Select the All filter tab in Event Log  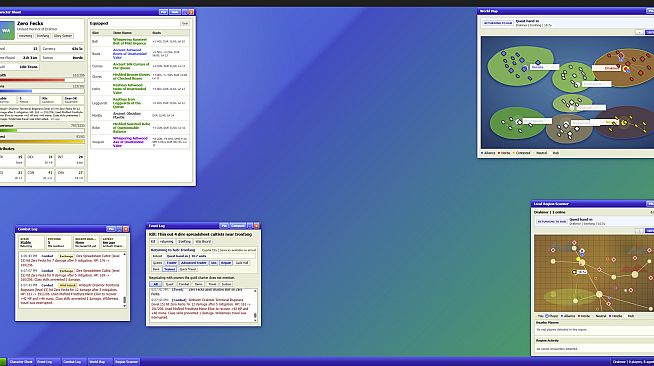[155, 284]
